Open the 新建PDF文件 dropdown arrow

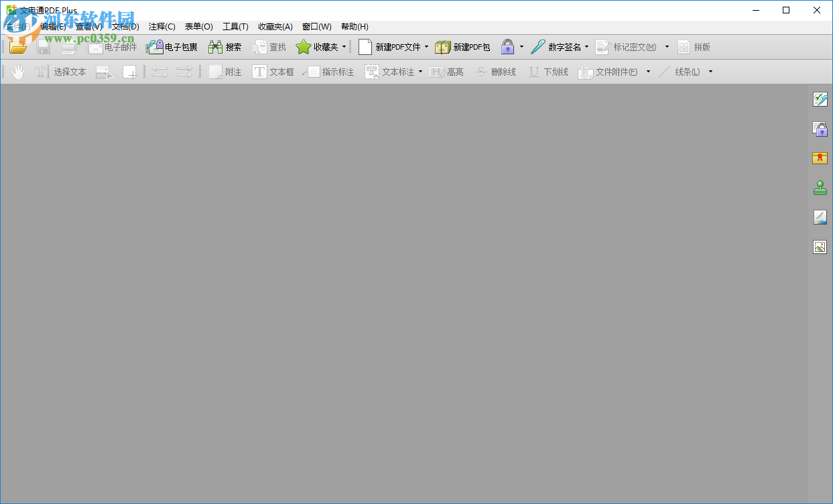[x=426, y=46]
